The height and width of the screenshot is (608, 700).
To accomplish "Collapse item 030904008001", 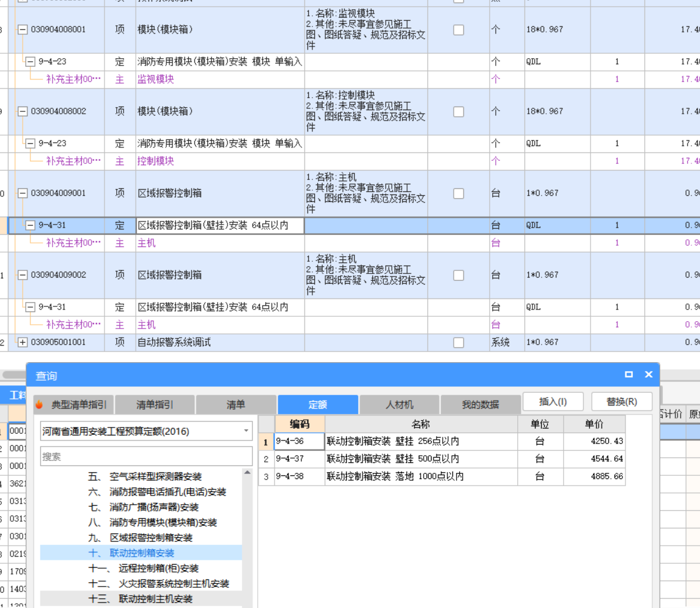I will 23,30.
